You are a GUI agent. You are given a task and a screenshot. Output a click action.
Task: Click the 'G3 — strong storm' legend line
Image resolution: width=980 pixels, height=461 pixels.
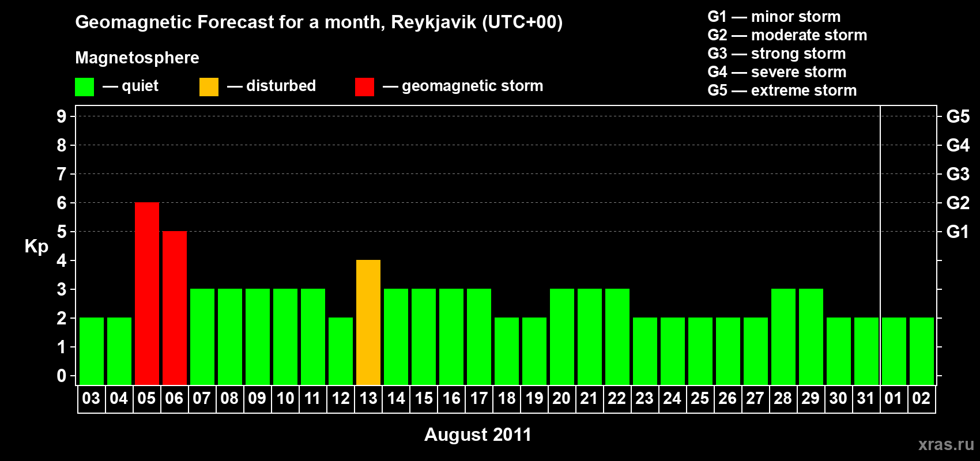tap(777, 54)
